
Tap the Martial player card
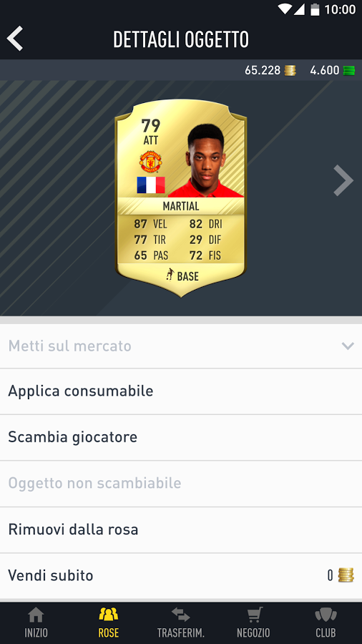[180, 197]
